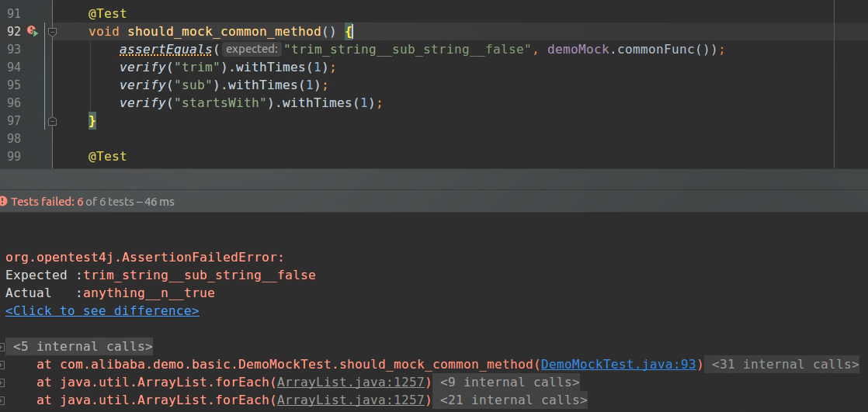Expand gutter plus icon beside should_mock_common_method frame
The width and height of the screenshot is (868, 412).
2,365
